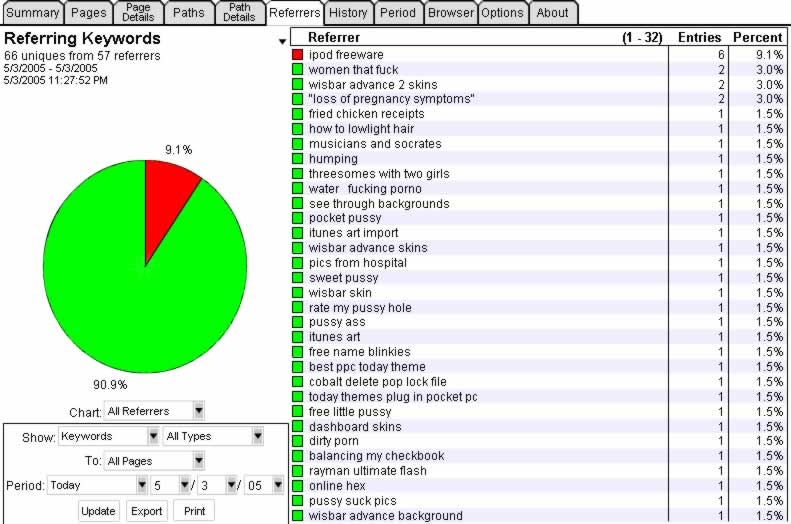Open the month dropdown showing 5
The image size is (791, 524).
pyautogui.click(x=184, y=485)
